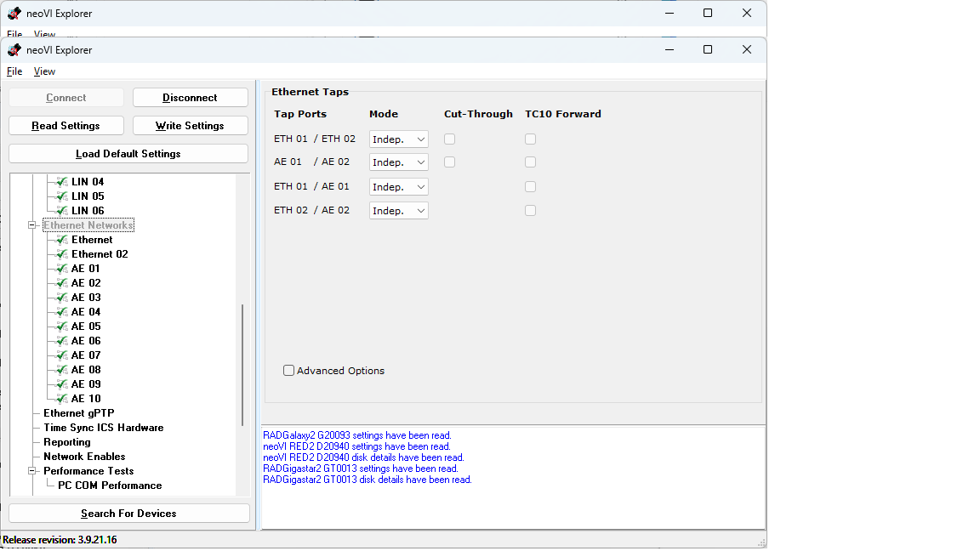The height and width of the screenshot is (551, 980).
Task: Select Ethernet gPTP in the tree
Action: click(x=78, y=413)
